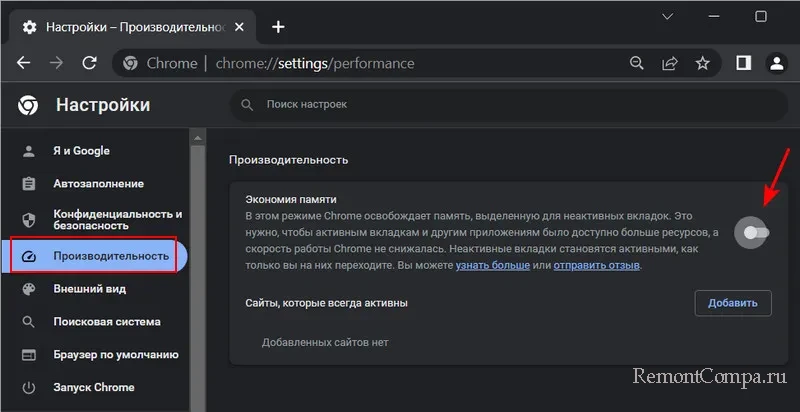Click the отправить отзыв link

(597, 266)
